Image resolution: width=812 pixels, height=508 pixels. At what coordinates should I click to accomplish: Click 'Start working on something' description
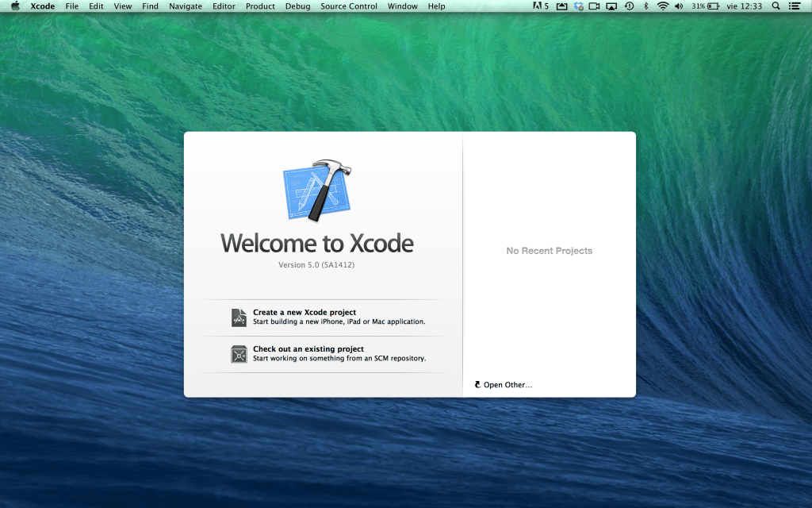(339, 358)
